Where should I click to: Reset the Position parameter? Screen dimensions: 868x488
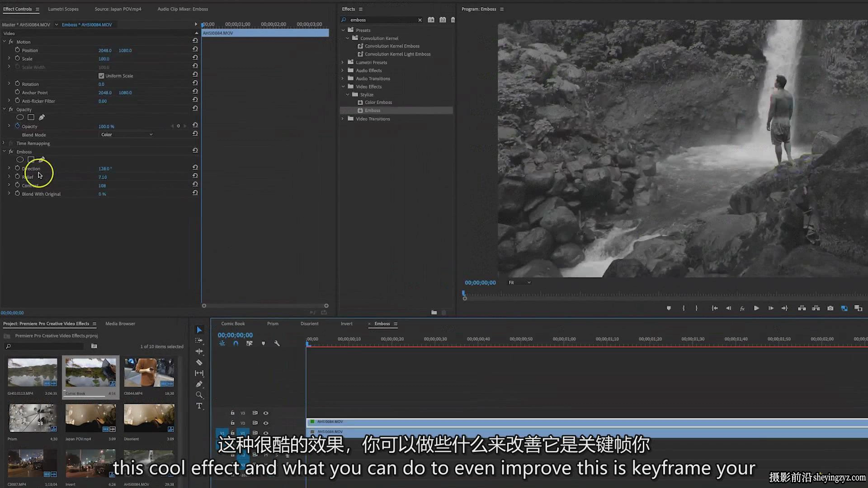195,49
